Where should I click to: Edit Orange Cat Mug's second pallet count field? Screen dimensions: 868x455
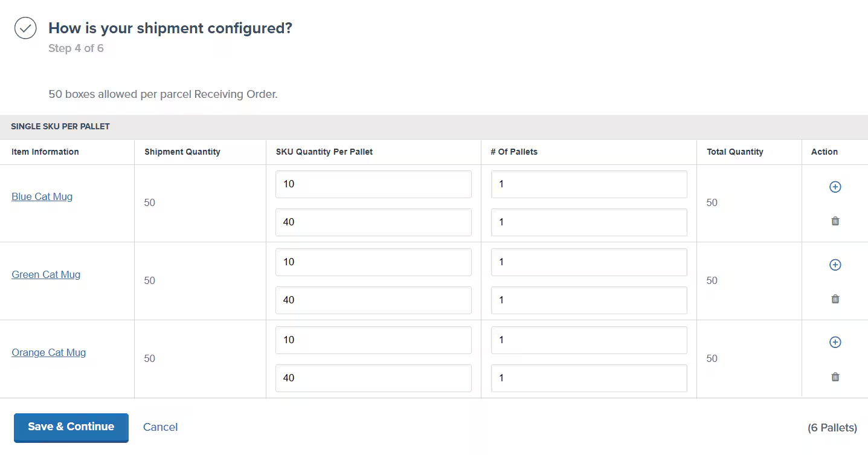[588, 378]
